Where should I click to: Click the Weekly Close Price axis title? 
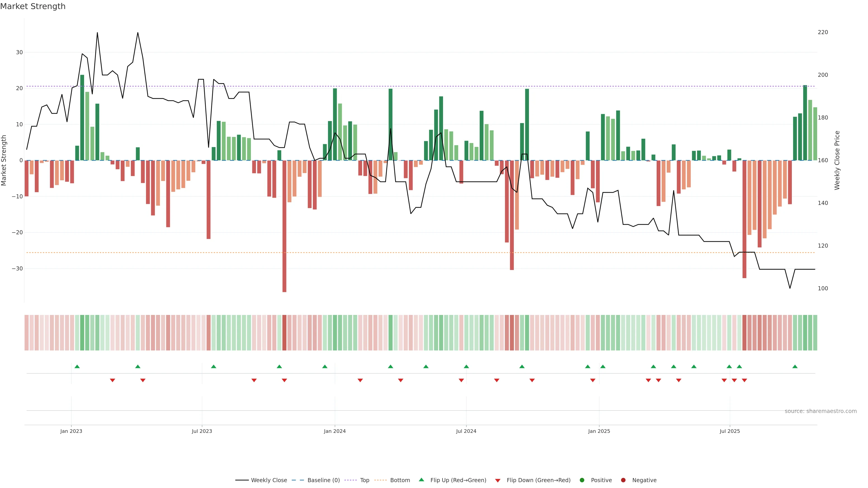point(837,160)
